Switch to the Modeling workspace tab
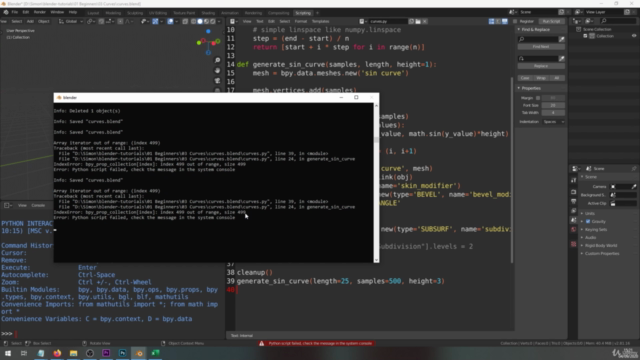The image size is (640, 360). [113, 13]
